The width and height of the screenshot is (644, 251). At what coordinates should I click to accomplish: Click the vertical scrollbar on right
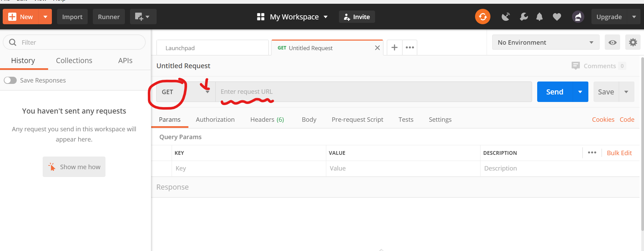pyautogui.click(x=642, y=143)
